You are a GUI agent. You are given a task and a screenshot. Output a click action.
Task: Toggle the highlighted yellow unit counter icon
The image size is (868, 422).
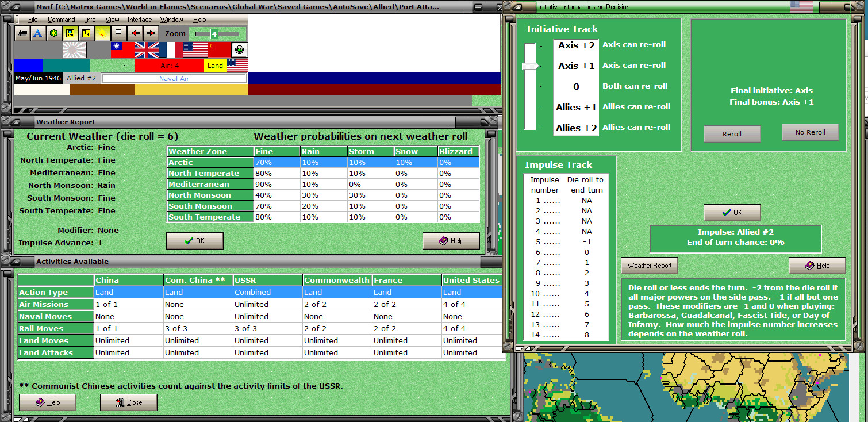pos(70,33)
